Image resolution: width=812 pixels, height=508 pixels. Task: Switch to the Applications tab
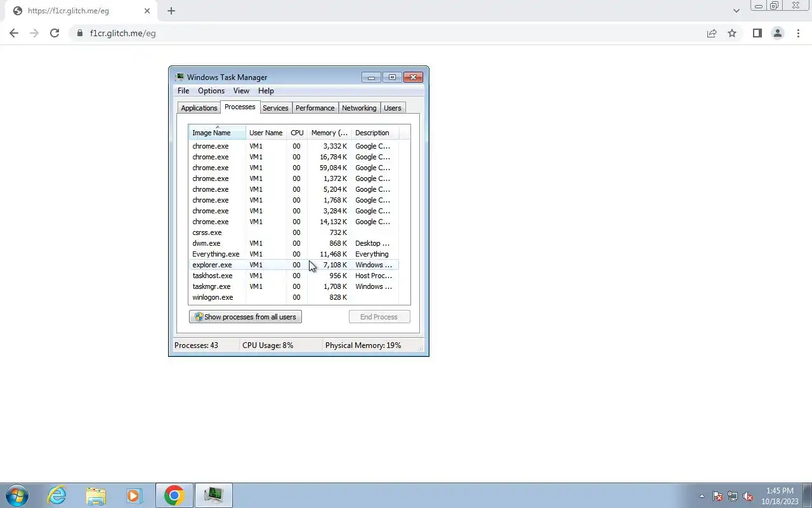coord(199,108)
